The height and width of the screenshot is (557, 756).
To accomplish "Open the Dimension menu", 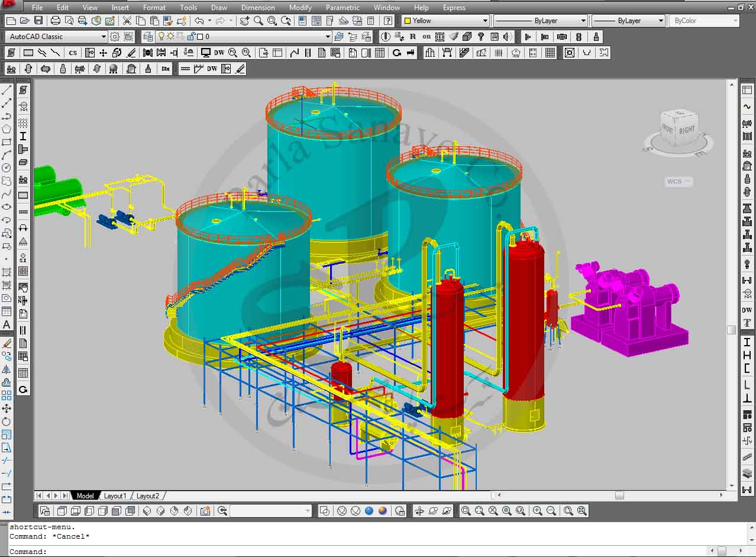I will (258, 8).
